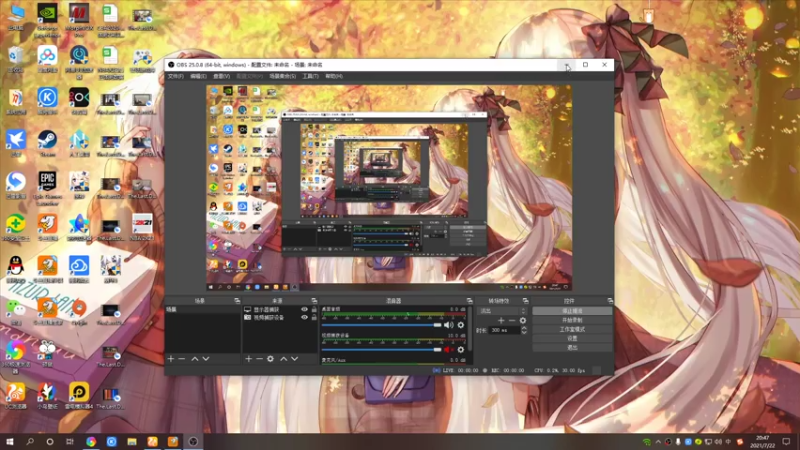Screen dimensions: 800x450
Task: Open taskbar search magnifier
Action: click(x=30, y=441)
